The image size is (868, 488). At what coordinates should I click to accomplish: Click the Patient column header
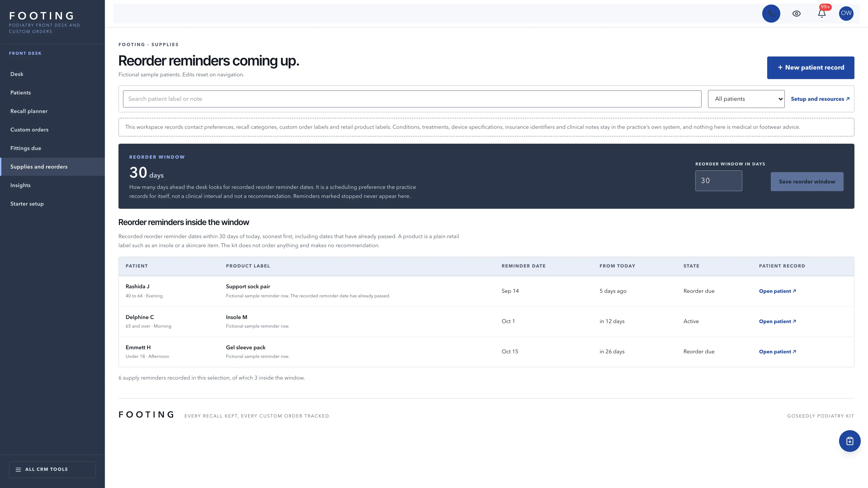(137, 266)
